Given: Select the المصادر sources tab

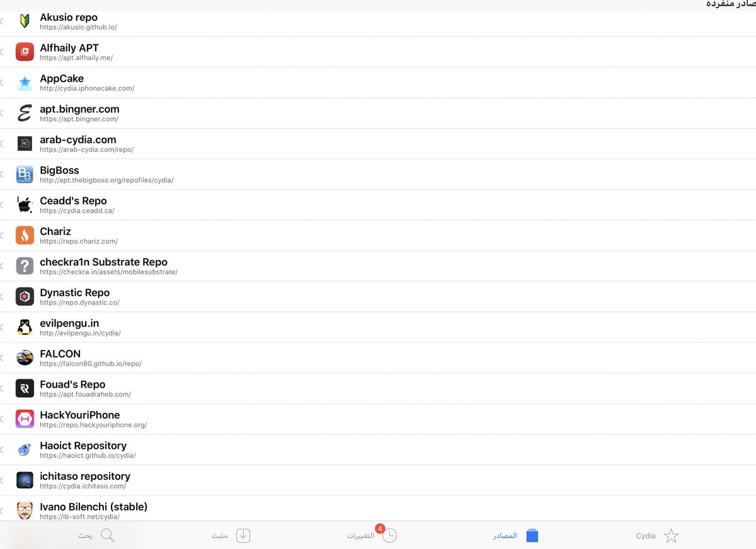Looking at the screenshot, I should [x=516, y=536].
